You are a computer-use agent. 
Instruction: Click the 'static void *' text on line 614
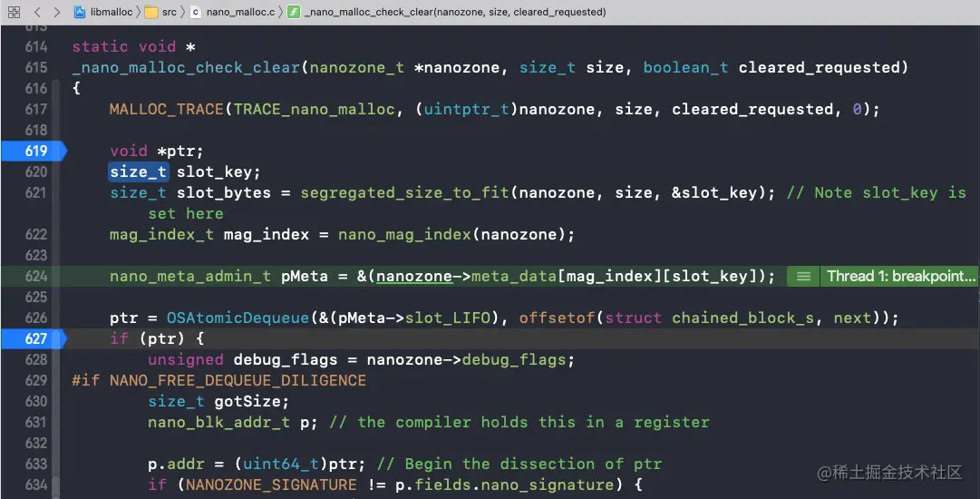pos(134,47)
